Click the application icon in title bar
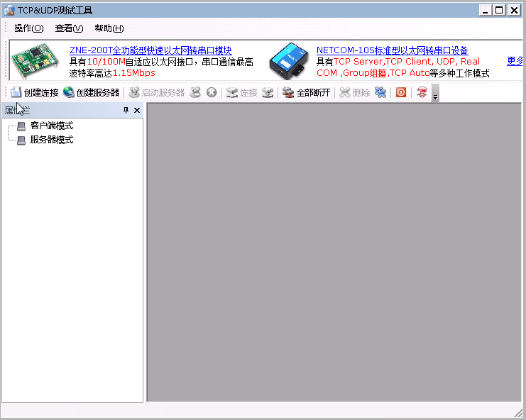 click(9, 11)
